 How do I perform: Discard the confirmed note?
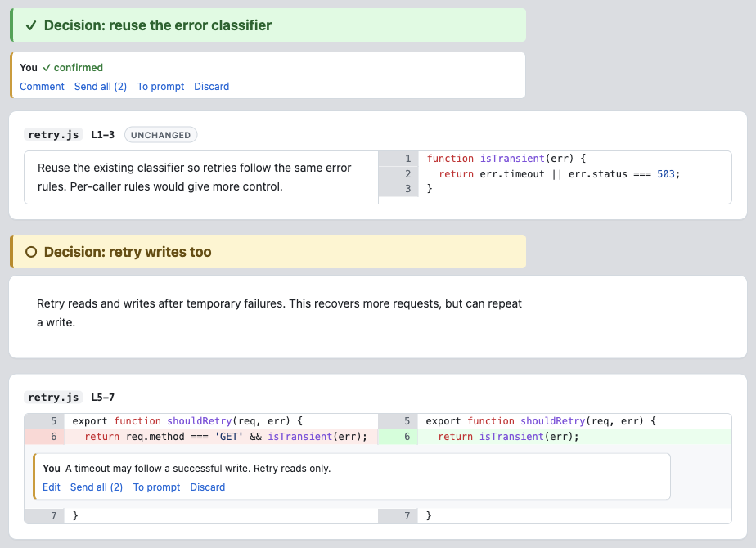212,86
